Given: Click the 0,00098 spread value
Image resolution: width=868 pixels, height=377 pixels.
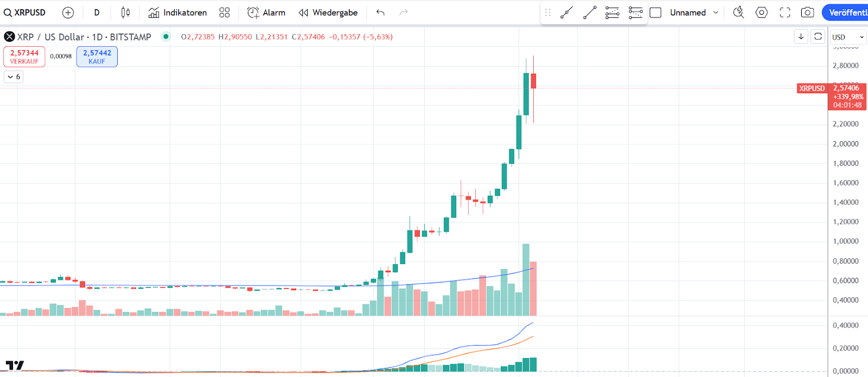Looking at the screenshot, I should [x=61, y=56].
